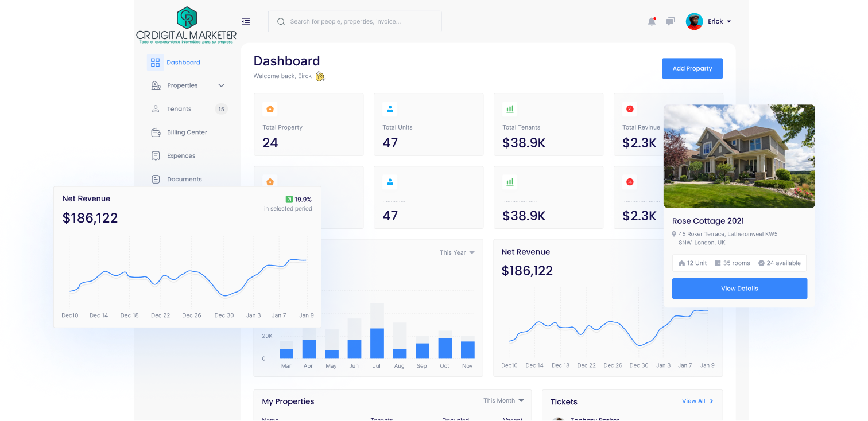868x421 pixels.
Task: Open Tenants in the sidebar
Action: click(179, 109)
